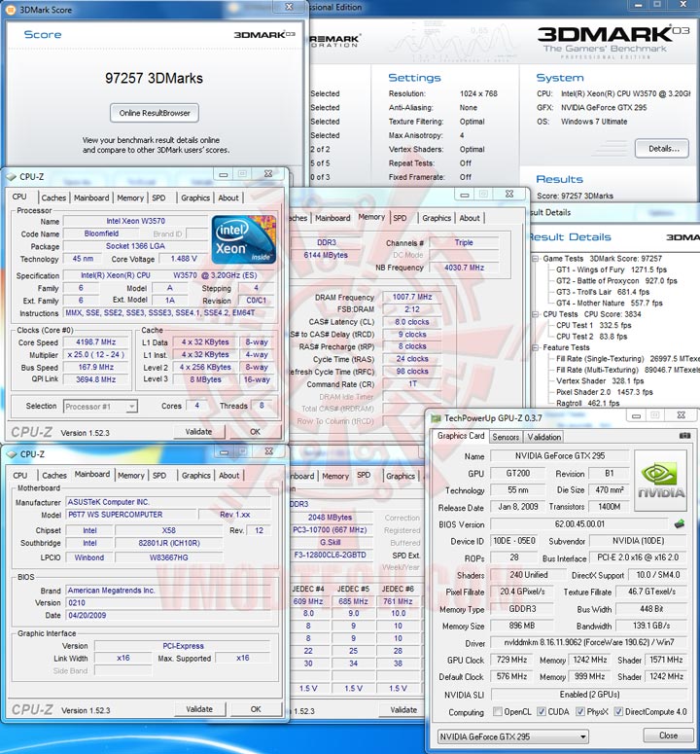700x754 pixels.
Task: Open Mainboard tab in top CPU-Z window
Action: pos(91,197)
